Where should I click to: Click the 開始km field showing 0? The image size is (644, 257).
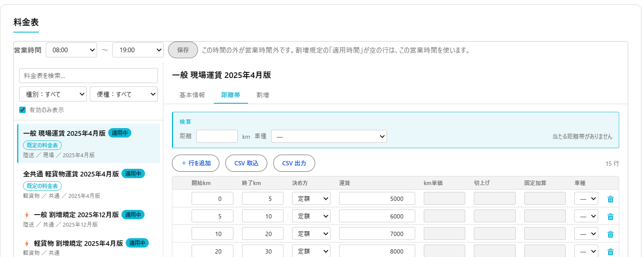pyautogui.click(x=213, y=198)
